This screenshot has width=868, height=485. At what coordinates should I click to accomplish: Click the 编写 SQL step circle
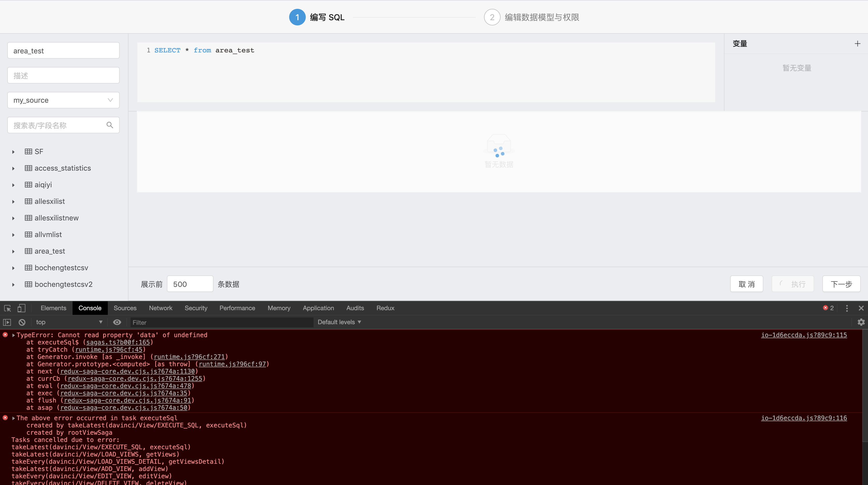tap(297, 17)
